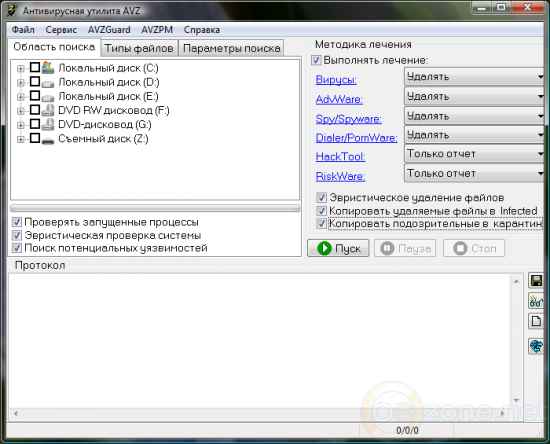Click the Съемный диск (Z:) removable drive icon

click(48, 140)
